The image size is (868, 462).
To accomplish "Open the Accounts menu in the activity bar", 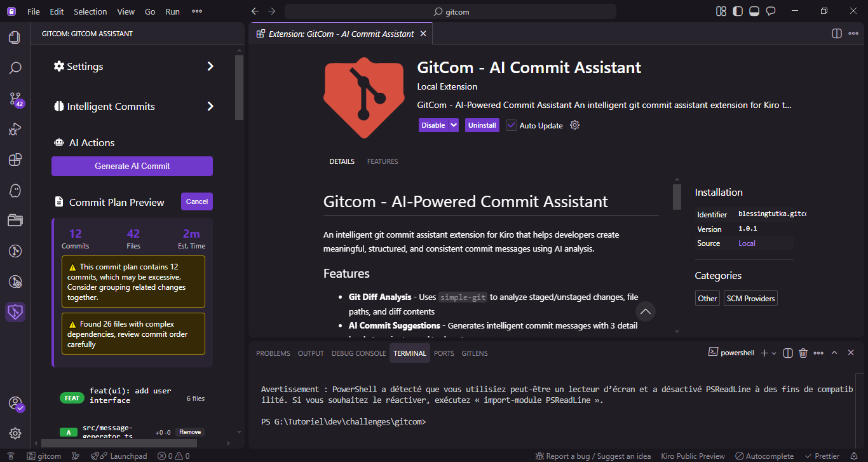I will 15,404.
